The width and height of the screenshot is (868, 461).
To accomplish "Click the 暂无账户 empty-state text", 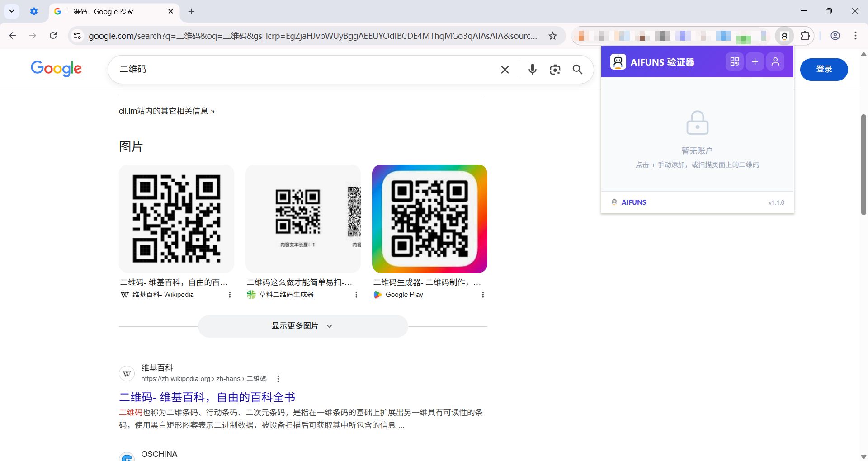I will [697, 151].
